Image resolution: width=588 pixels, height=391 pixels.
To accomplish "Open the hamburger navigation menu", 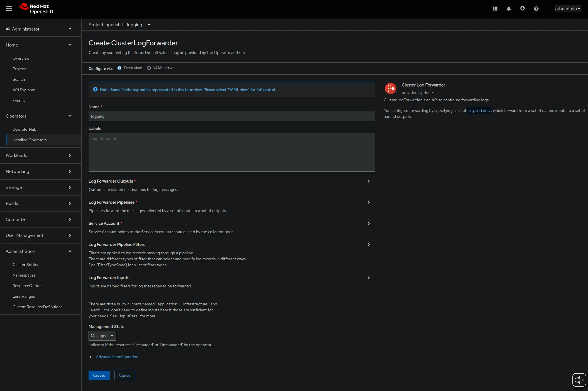I will tap(9, 9).
